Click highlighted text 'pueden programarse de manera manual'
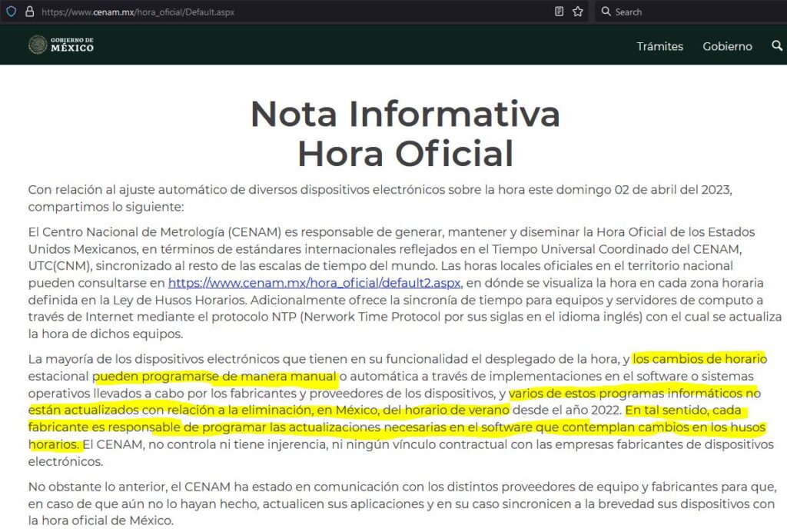This screenshot has height=532, width=787. point(217,377)
